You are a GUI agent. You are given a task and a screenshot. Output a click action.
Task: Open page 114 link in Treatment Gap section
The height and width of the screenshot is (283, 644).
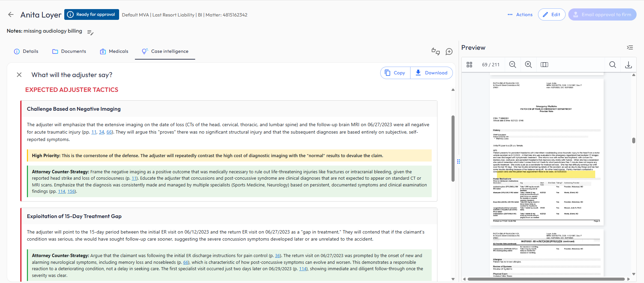coord(303,269)
